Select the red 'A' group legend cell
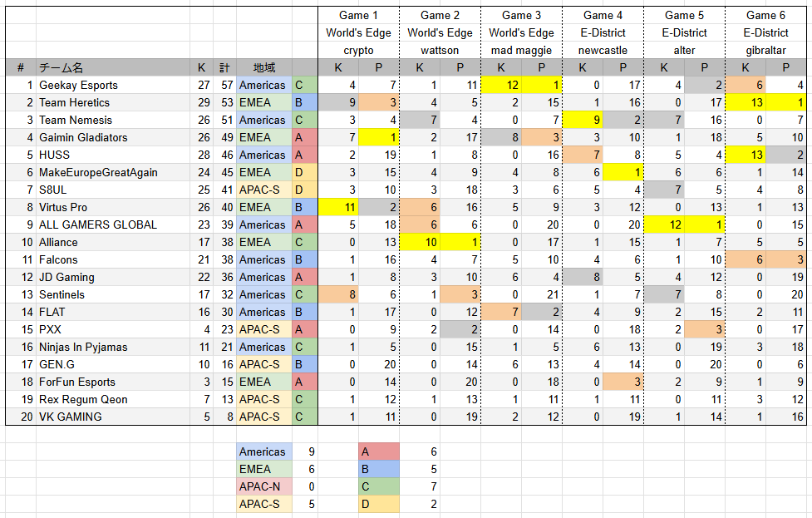Image resolution: width=812 pixels, height=518 pixels. tap(378, 451)
